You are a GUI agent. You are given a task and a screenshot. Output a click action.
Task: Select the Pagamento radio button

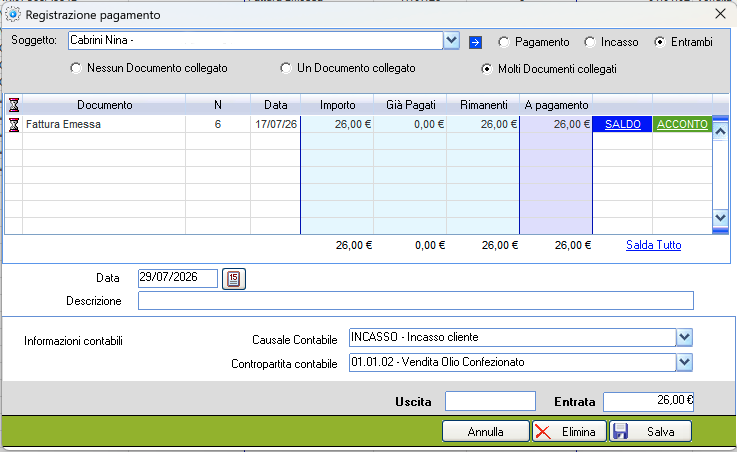(504, 42)
